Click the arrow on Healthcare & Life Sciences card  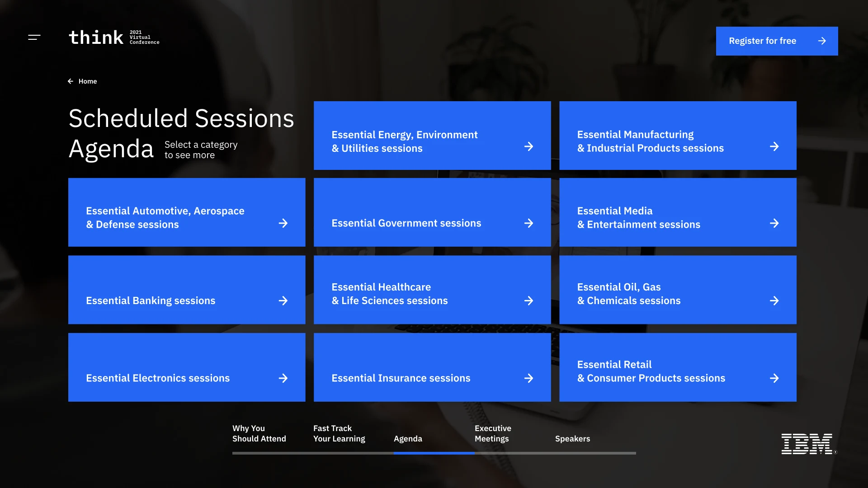click(528, 301)
